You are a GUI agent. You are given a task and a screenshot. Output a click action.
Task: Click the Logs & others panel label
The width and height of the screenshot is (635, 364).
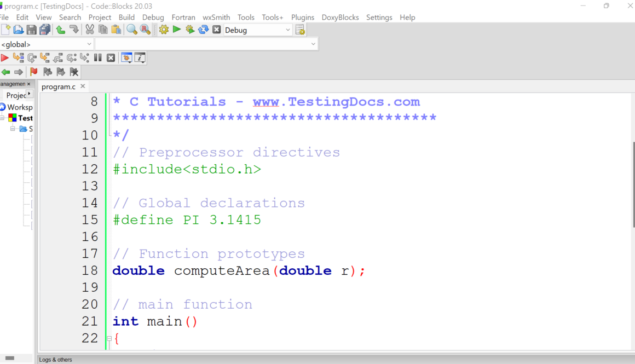[55, 360]
